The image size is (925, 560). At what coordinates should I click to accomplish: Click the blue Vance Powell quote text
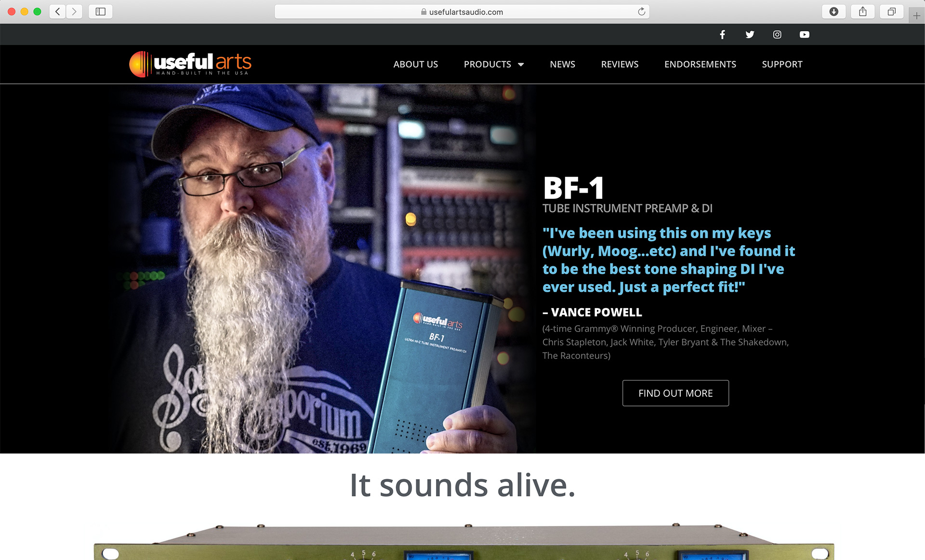[669, 260]
